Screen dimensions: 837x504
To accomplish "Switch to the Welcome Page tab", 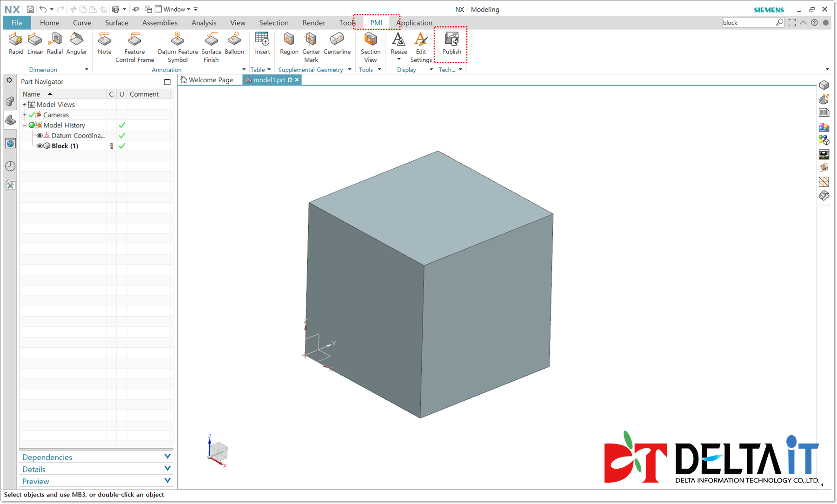I will click(209, 80).
